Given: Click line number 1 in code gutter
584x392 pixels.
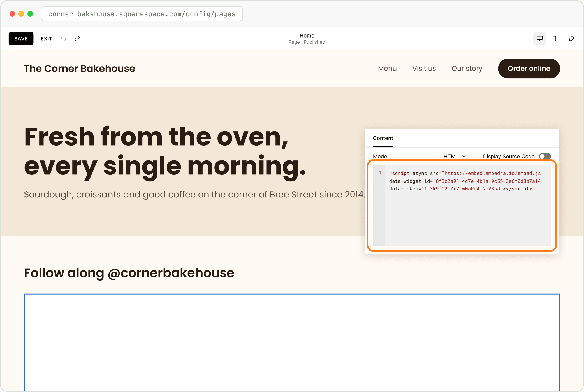Looking at the screenshot, I should [x=380, y=173].
